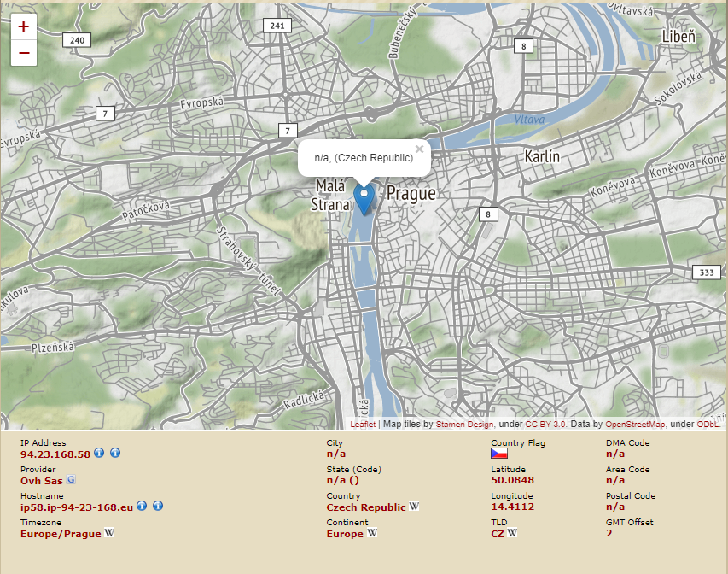This screenshot has width=728, height=574.
Task: Open the CC BY 3.0 license link
Action: (x=545, y=424)
